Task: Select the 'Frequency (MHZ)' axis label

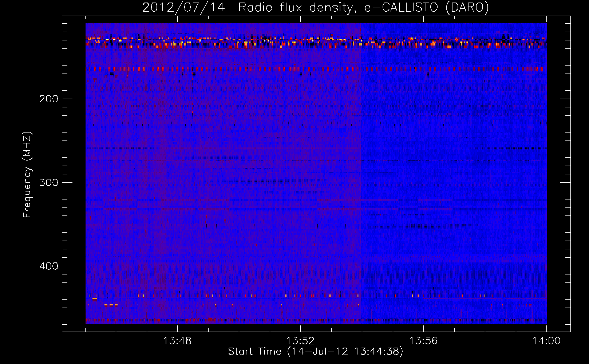Action: [x=27, y=174]
